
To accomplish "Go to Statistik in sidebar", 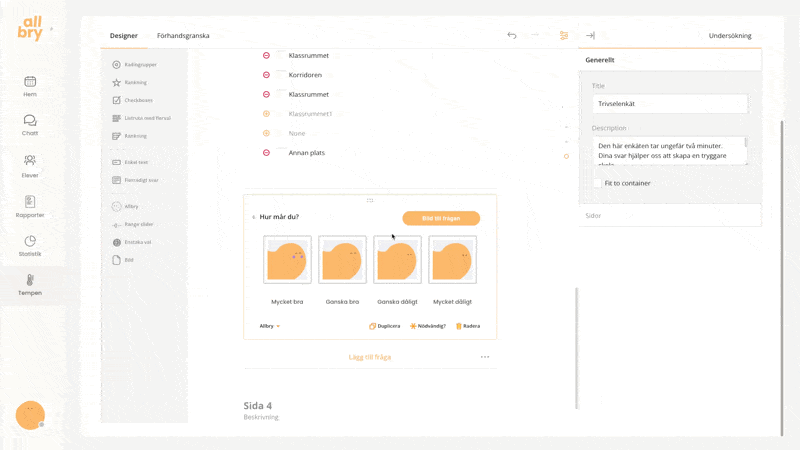I will 30,246.
